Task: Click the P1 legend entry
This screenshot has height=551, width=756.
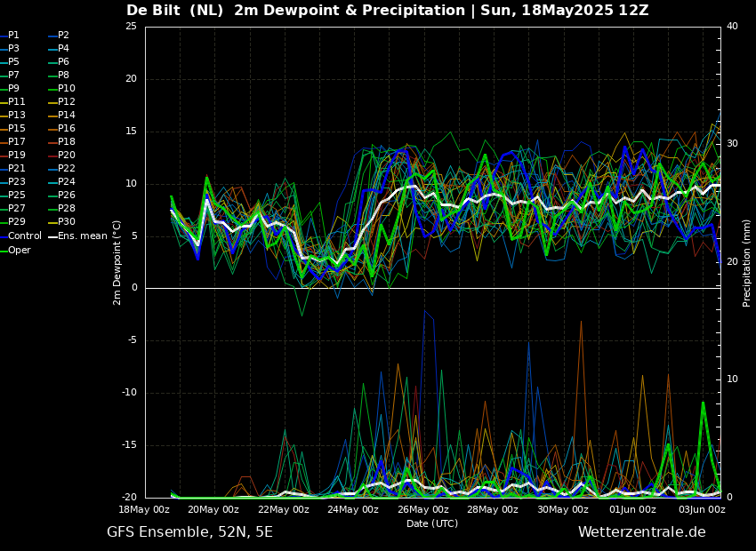Action: click(13, 36)
